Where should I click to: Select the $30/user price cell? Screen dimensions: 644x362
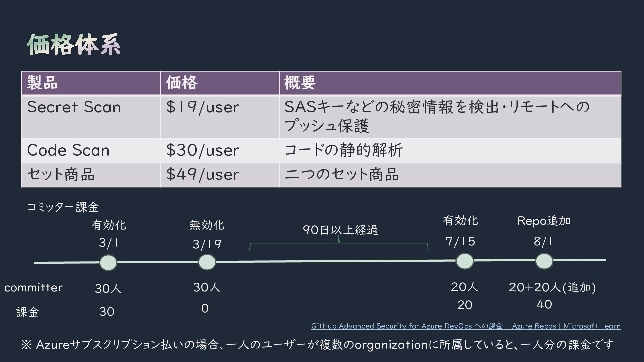click(x=203, y=150)
